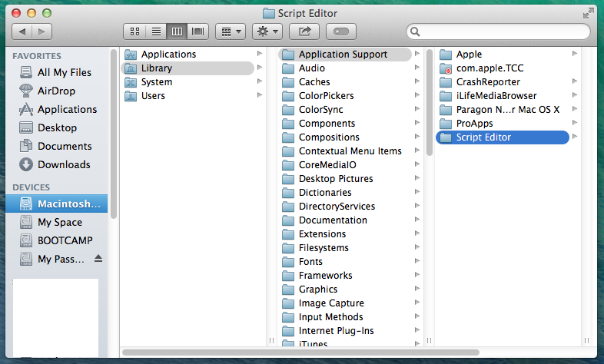Open the Extensions folder
The image size is (604, 364).
pyautogui.click(x=345, y=234)
